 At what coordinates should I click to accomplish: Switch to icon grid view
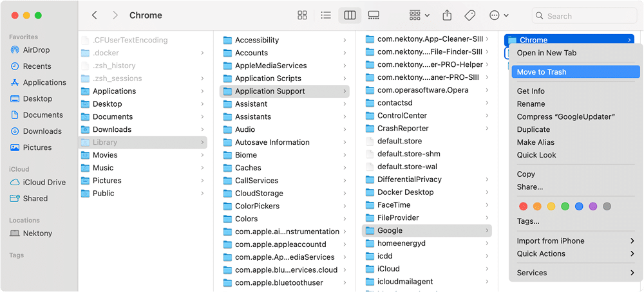(302, 15)
